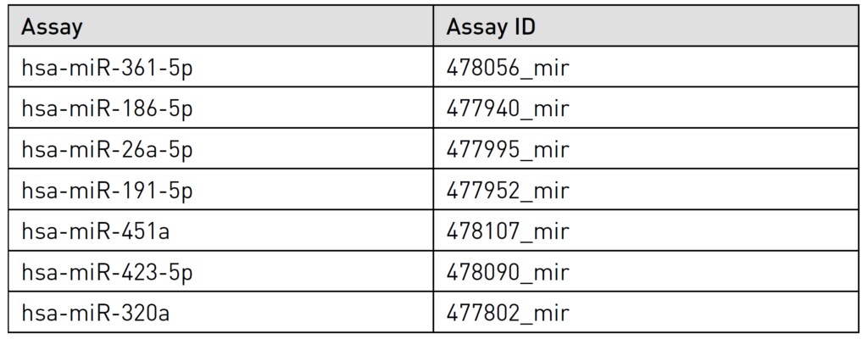
Task: Choose the 478090_mir cell
Action: [507, 272]
